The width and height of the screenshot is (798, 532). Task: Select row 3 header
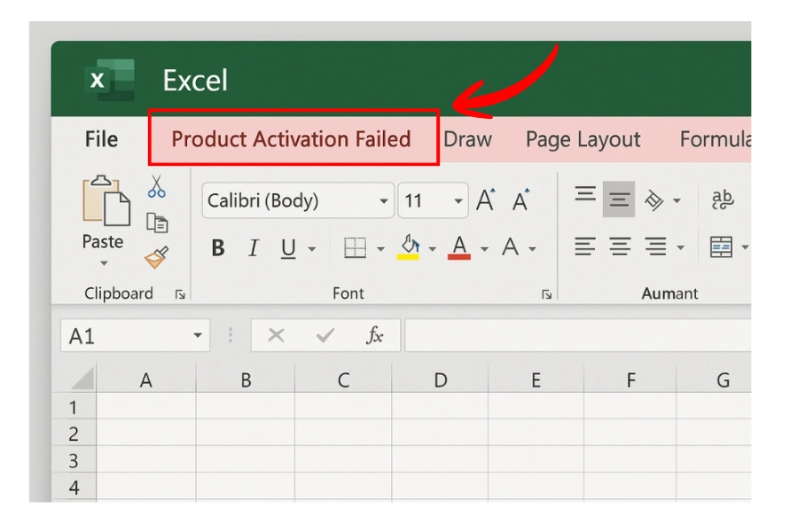tap(74, 460)
